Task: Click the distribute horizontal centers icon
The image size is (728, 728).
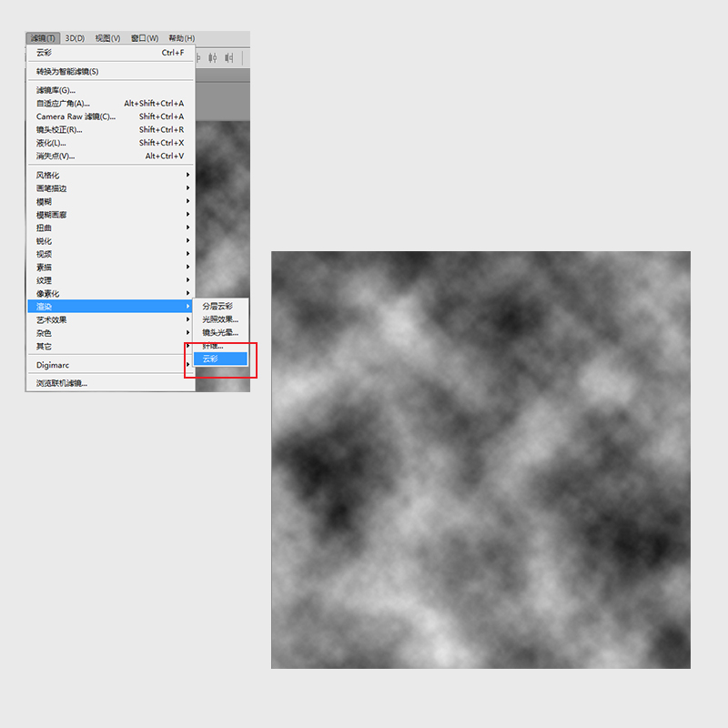Action: coord(213,58)
